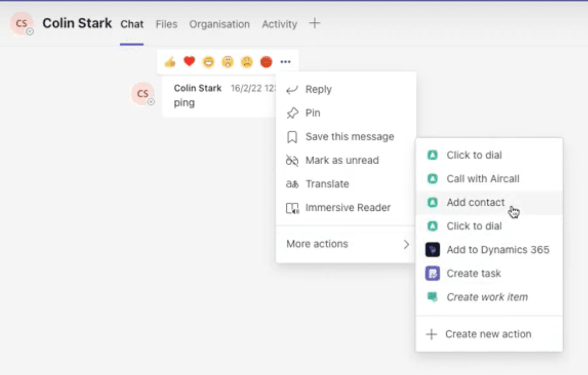This screenshot has width=588, height=375.
Task: Pin the message from Colin Stark
Action: click(x=313, y=113)
